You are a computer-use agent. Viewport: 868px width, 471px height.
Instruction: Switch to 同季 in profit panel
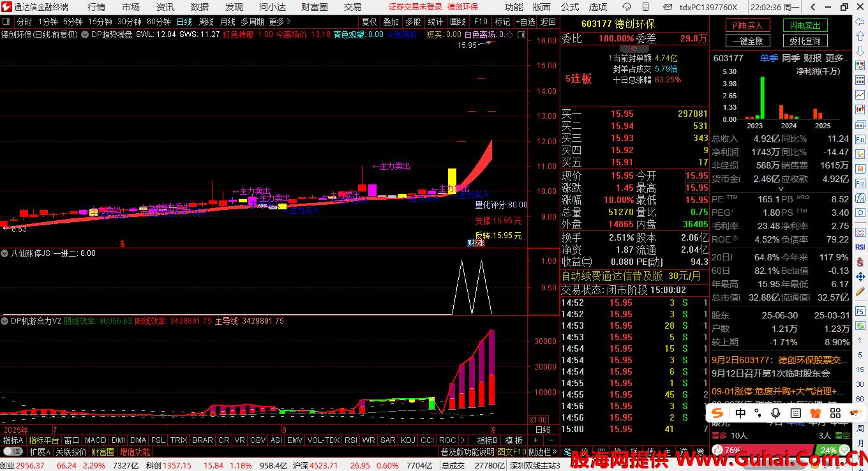tap(791, 58)
